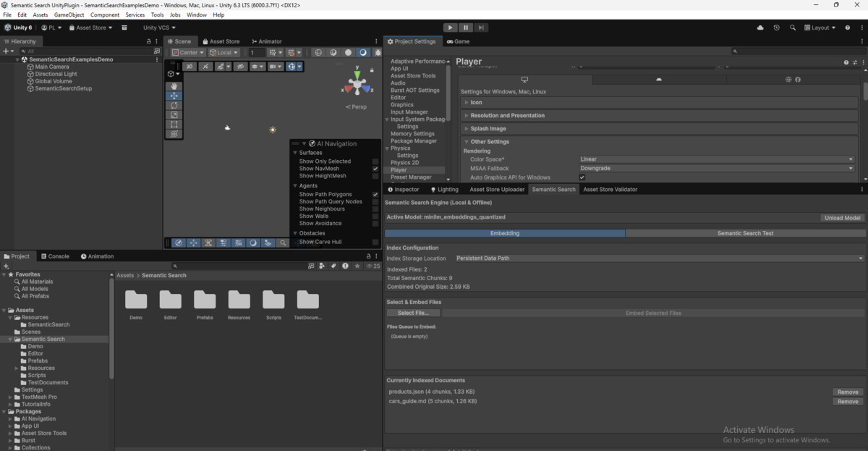Screen dimensions: 868x451
Task: Open the Color Space dropdown
Action: click(x=717, y=159)
